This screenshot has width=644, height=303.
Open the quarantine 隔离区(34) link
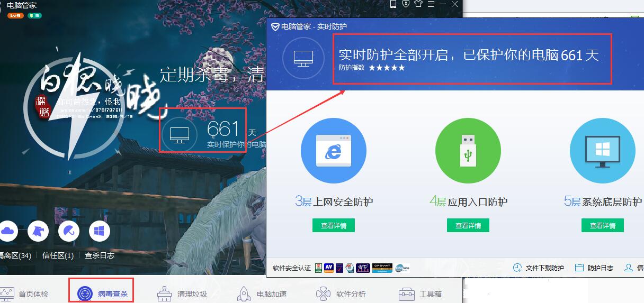16,255
